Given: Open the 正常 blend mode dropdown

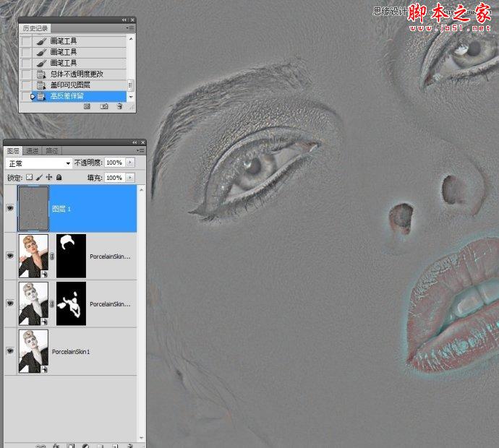Looking at the screenshot, I should pyautogui.click(x=38, y=163).
